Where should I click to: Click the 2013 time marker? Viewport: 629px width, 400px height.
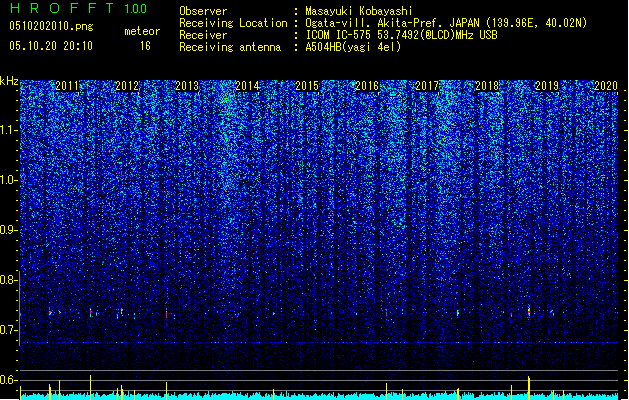point(187,86)
